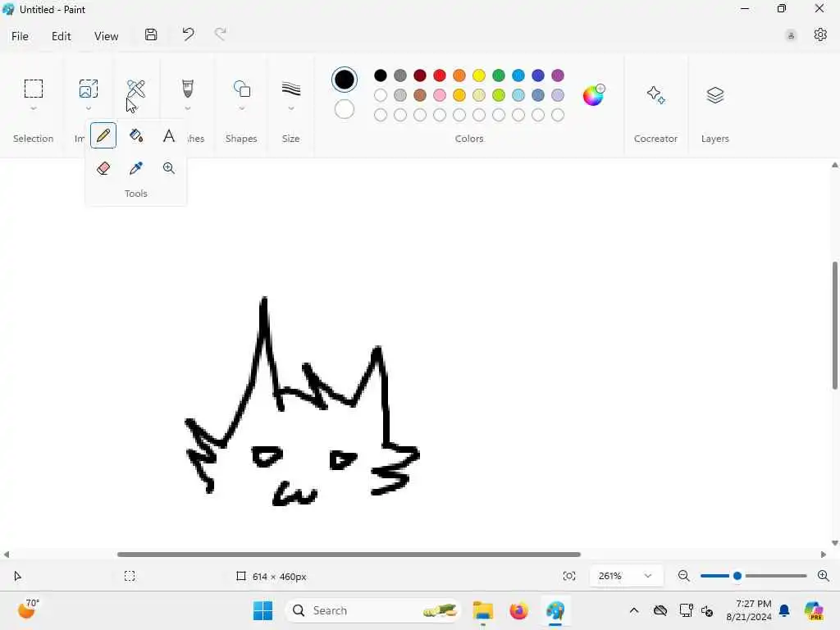Open the notifications bell

[x=783, y=610]
